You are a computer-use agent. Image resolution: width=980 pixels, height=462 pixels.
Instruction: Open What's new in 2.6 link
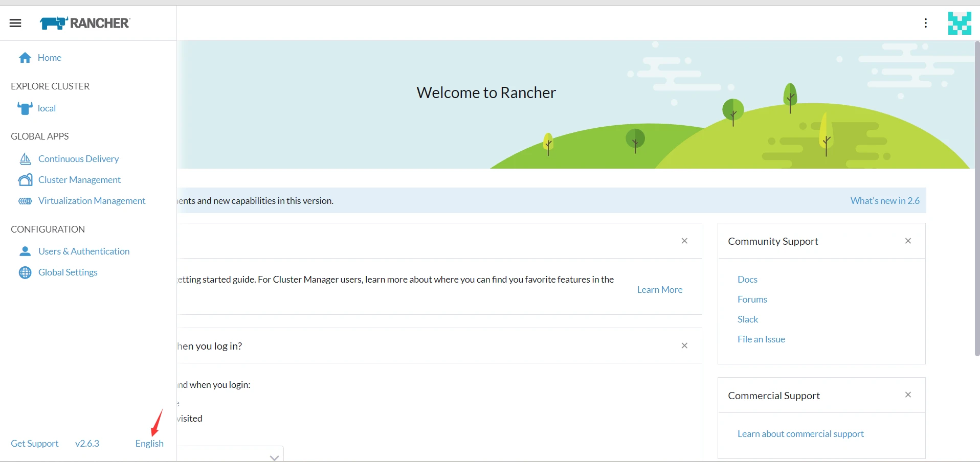[x=885, y=201]
